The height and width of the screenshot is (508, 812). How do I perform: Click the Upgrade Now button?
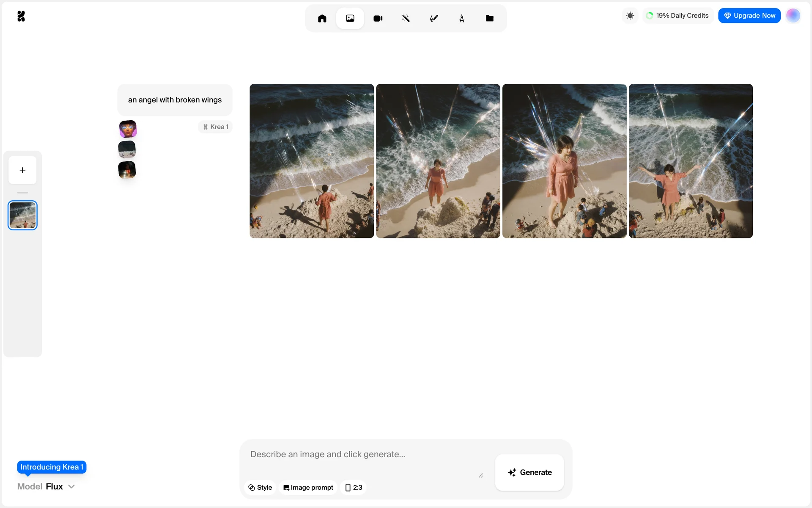[749, 16]
